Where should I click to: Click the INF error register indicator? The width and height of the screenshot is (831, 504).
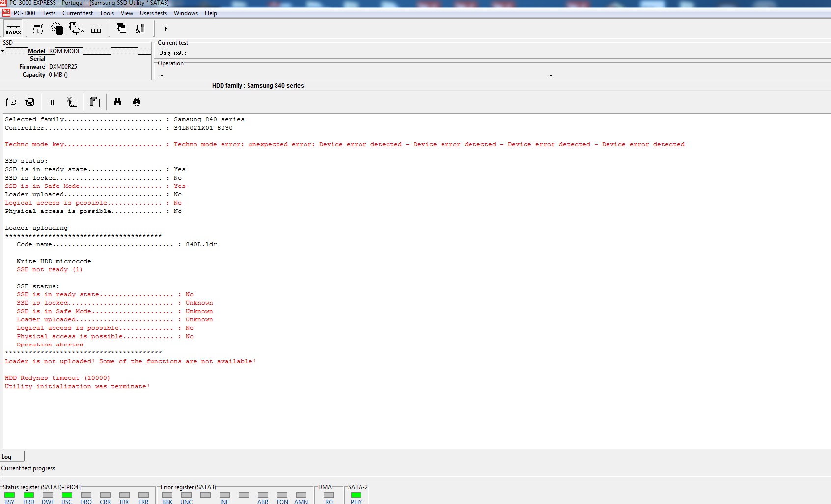tap(224, 495)
